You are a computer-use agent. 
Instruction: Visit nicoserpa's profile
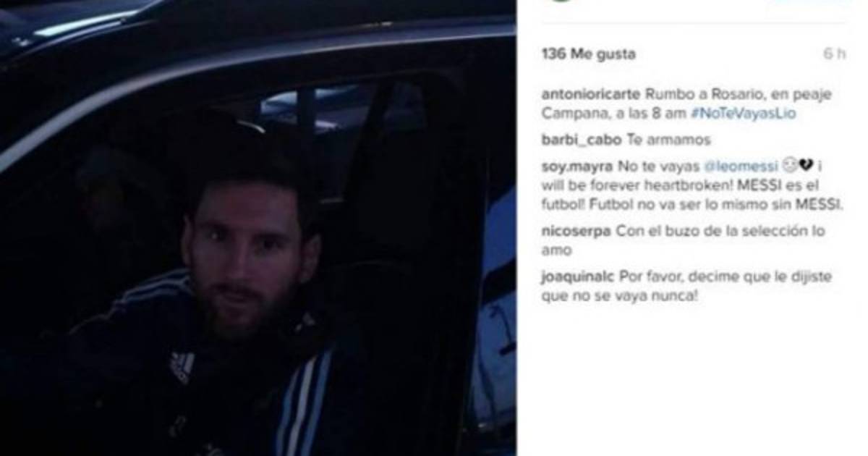pyautogui.click(x=576, y=232)
